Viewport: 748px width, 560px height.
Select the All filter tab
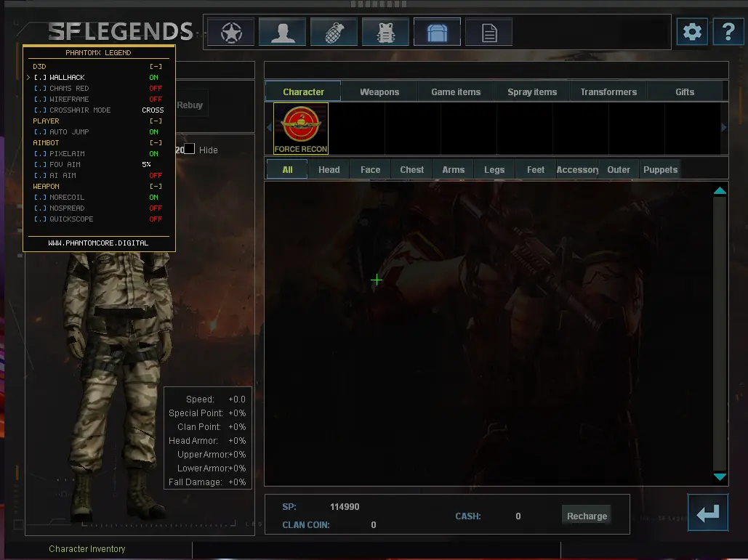[x=287, y=170]
